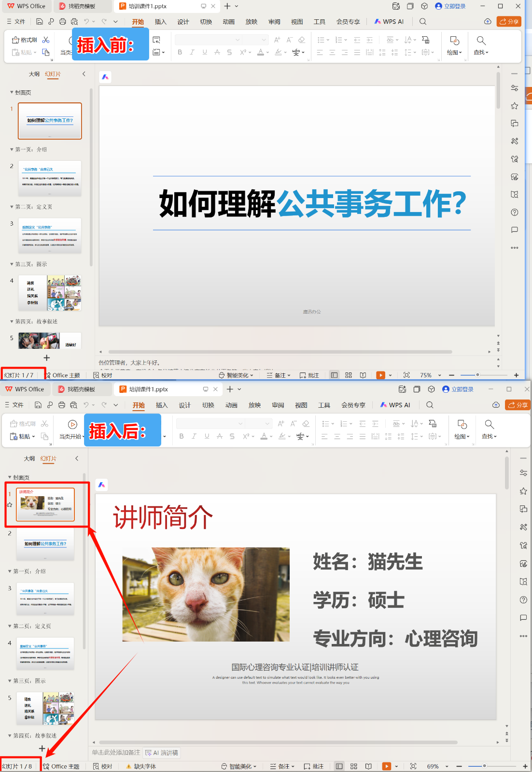Toggle Underline in the upper window ribbon

click(205, 52)
